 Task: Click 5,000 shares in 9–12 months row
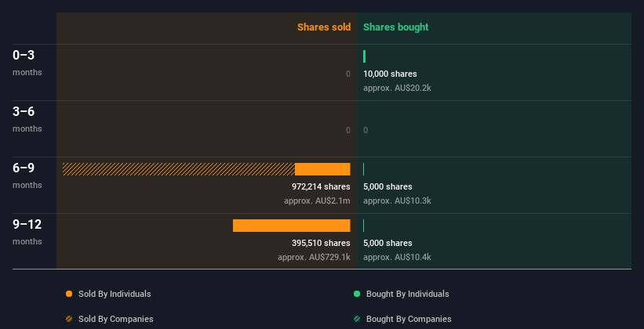387,243
